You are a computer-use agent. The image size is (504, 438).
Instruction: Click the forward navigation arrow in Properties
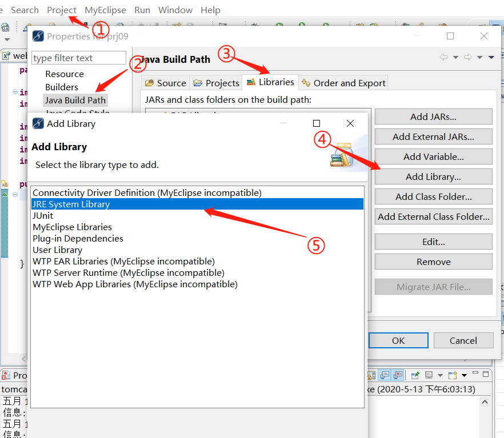[x=468, y=57]
